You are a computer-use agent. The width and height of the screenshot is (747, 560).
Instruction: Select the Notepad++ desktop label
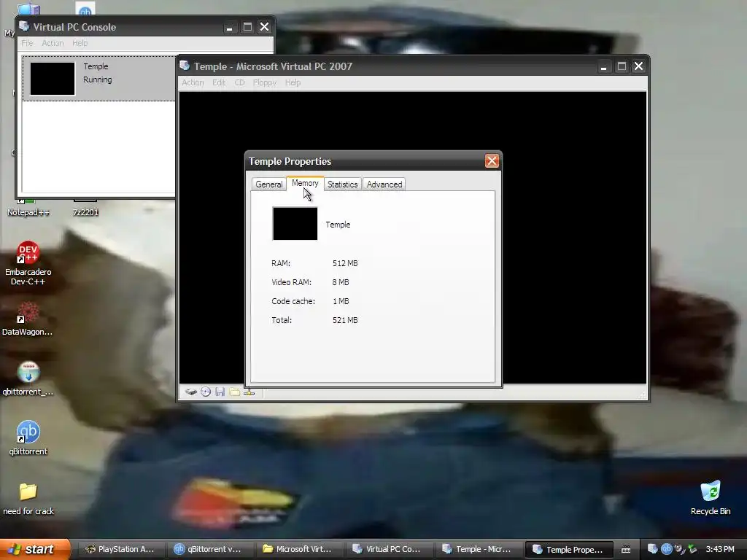[x=28, y=212]
